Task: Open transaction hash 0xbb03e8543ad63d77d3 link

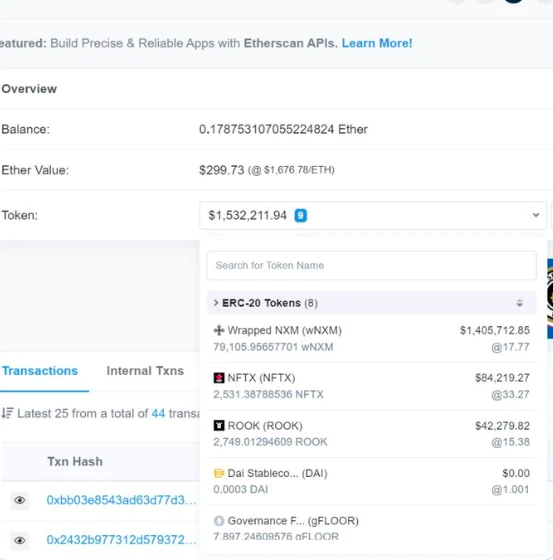Action: coord(121,500)
